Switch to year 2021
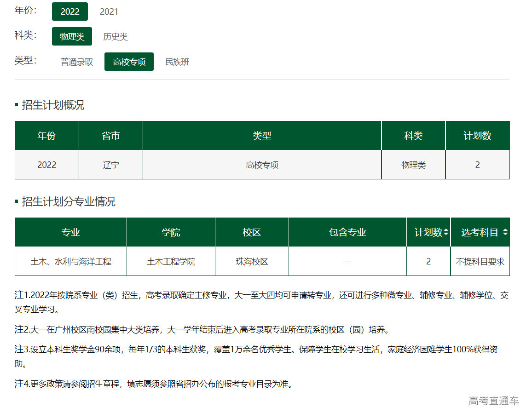The width and height of the screenshot is (532, 419). click(109, 11)
